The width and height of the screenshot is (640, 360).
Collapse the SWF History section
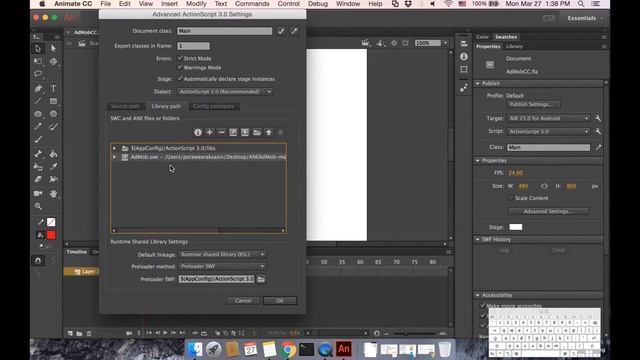478,240
